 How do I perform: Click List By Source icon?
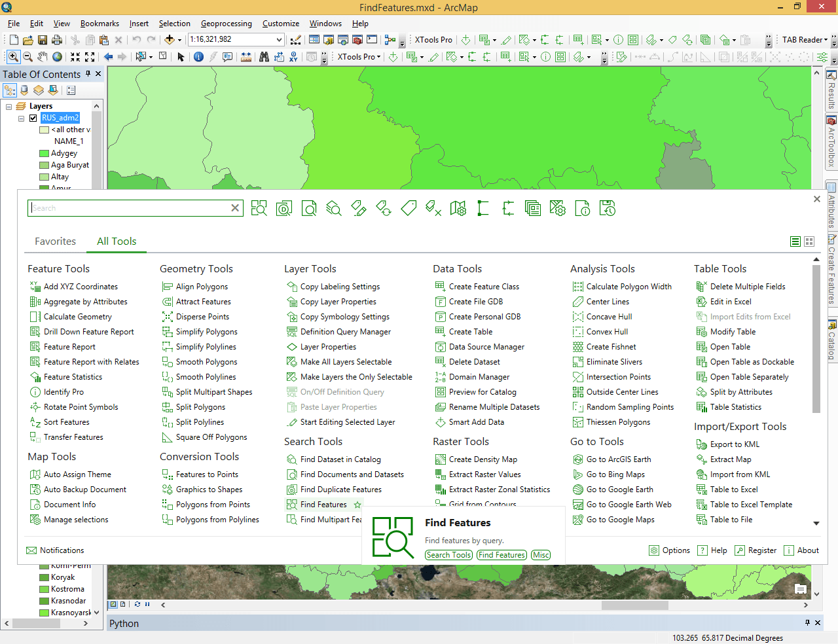24,90
